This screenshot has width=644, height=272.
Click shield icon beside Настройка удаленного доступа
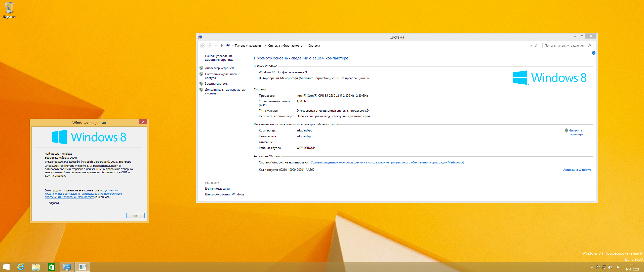click(x=201, y=74)
